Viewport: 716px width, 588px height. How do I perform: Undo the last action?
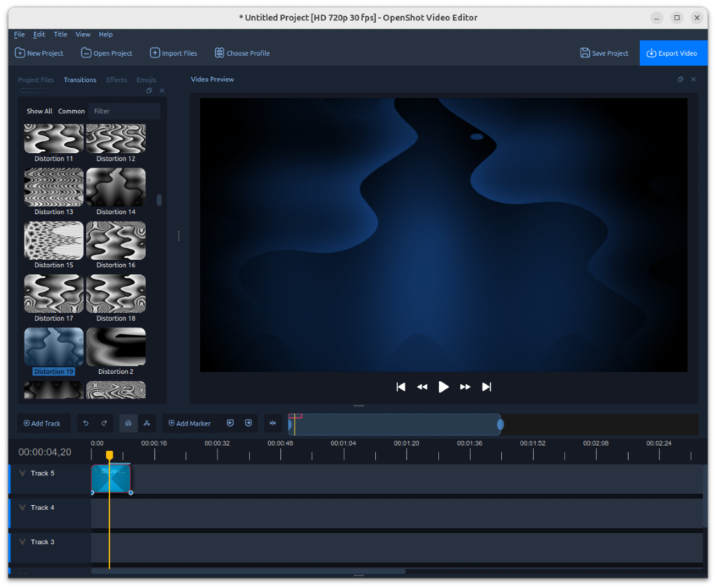click(x=86, y=423)
